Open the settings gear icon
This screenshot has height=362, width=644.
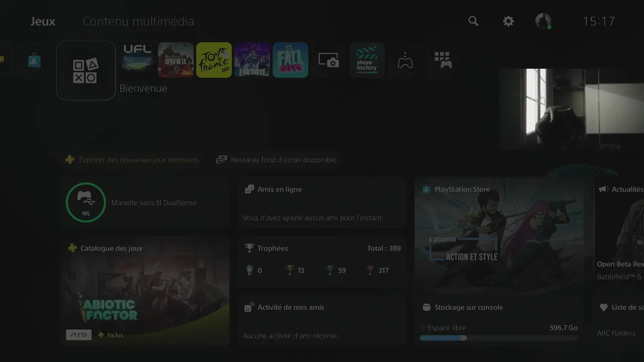(509, 21)
